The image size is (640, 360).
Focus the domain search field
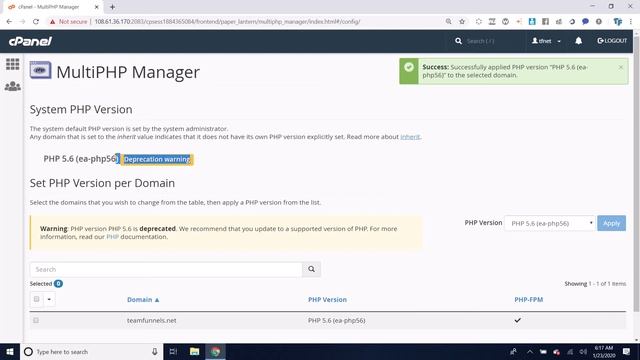[166, 269]
